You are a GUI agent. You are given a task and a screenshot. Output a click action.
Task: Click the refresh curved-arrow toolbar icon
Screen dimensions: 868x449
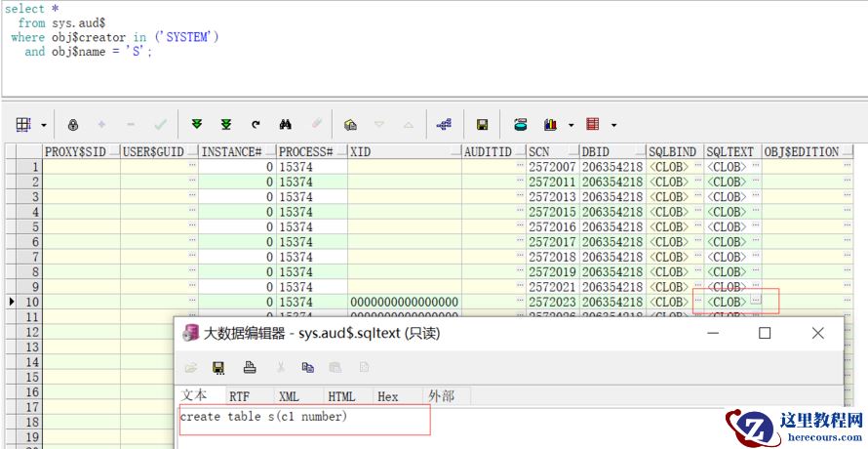click(x=256, y=125)
